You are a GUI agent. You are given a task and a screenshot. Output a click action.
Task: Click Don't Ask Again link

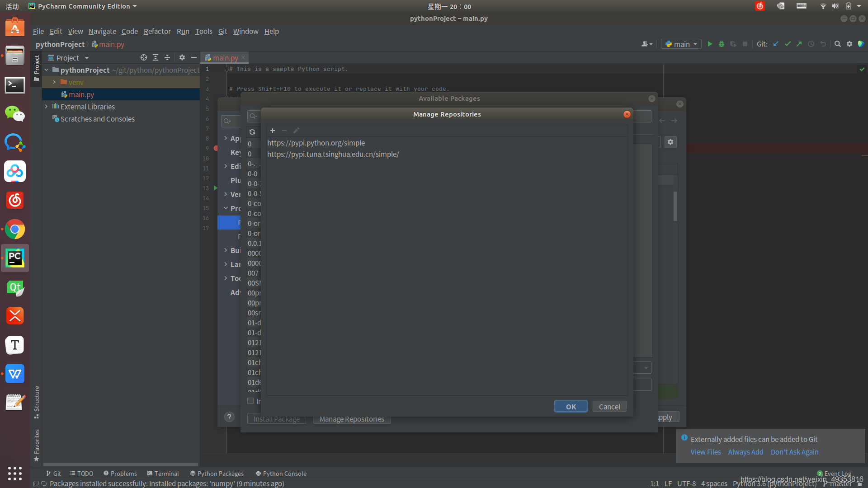794,452
